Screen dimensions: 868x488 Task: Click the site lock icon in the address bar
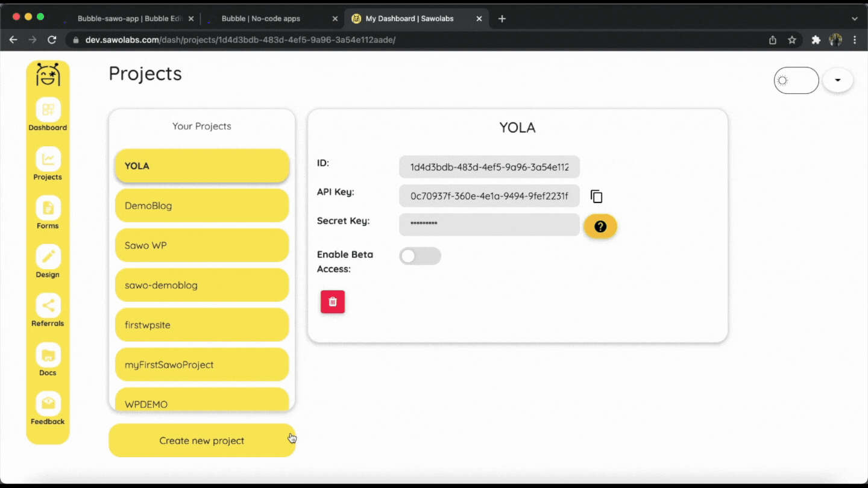76,40
